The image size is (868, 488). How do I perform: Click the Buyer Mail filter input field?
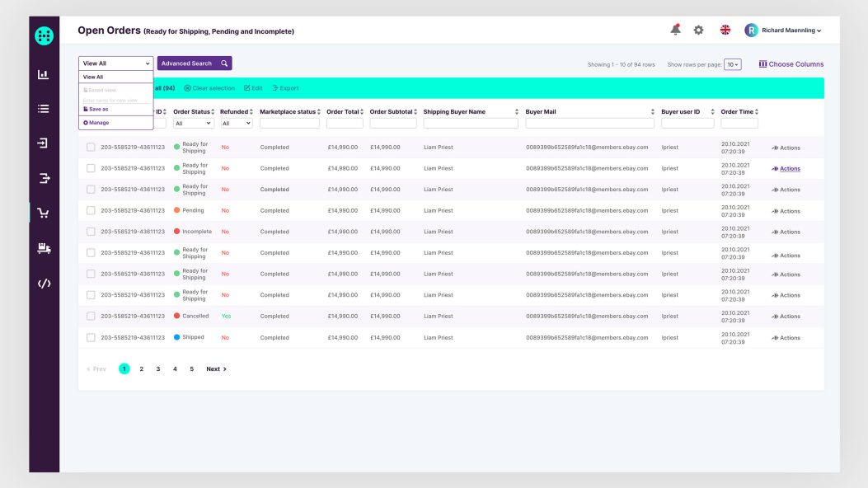coord(589,124)
